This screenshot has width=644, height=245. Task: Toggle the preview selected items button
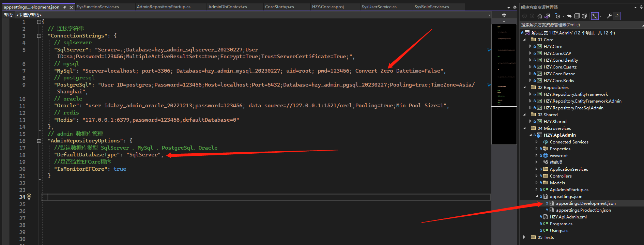click(617, 16)
